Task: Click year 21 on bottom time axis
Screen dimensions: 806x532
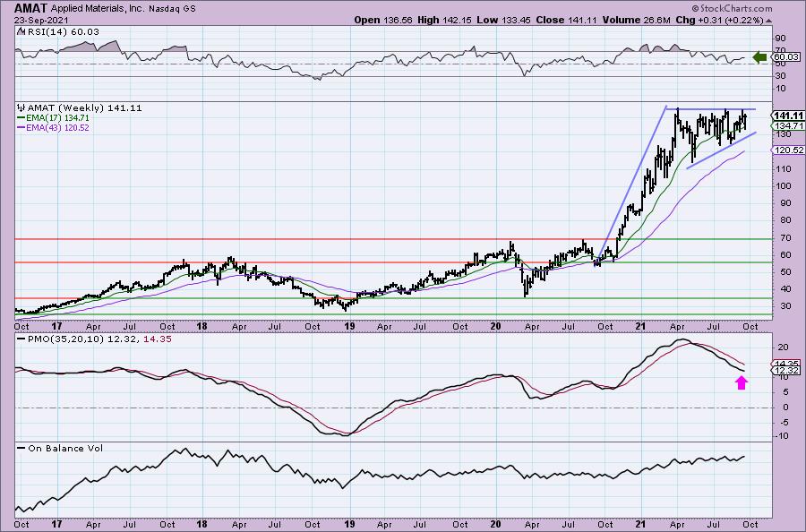Action: click(640, 524)
